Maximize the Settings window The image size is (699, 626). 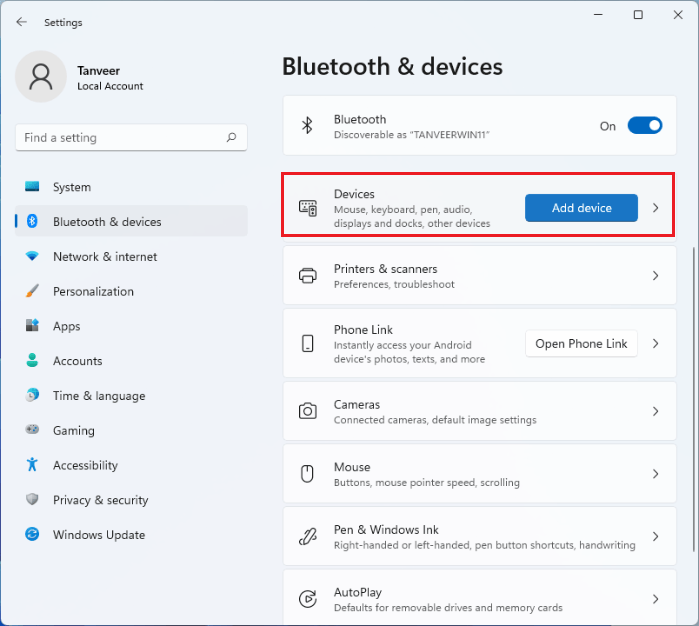pyautogui.click(x=638, y=15)
